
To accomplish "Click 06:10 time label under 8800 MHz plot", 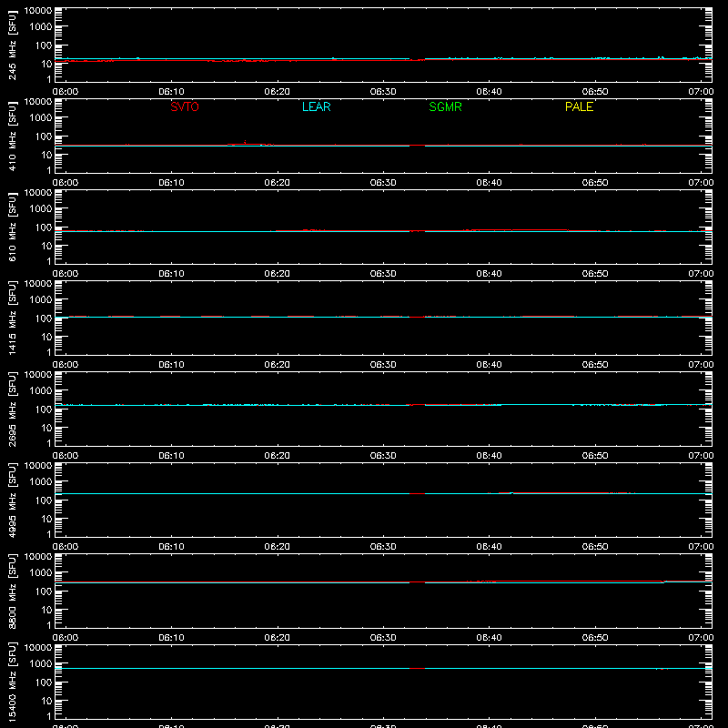I will click(x=171, y=638).
